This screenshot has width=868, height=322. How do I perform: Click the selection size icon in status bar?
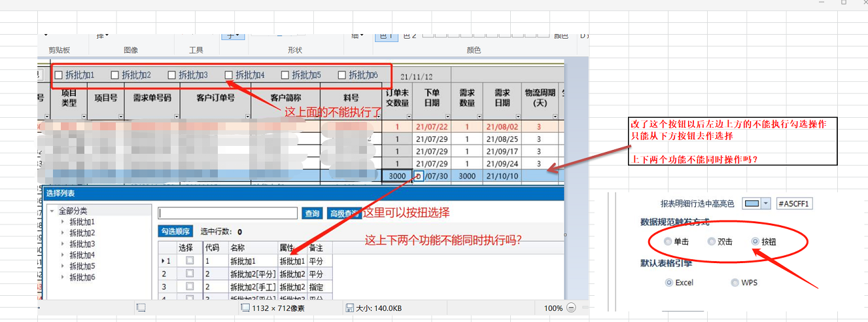coord(141,308)
